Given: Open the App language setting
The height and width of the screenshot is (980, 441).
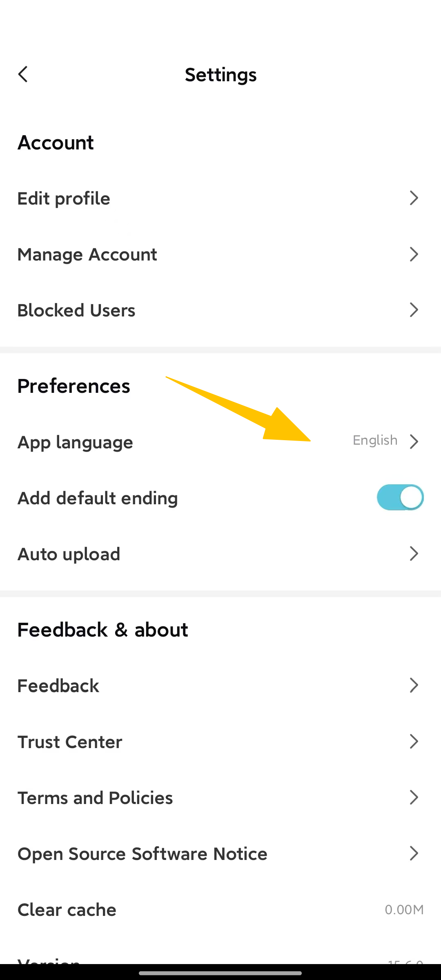Looking at the screenshot, I should 75,442.
